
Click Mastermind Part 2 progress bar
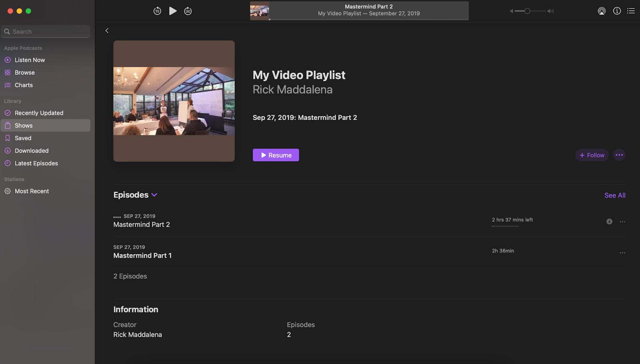click(x=505, y=226)
